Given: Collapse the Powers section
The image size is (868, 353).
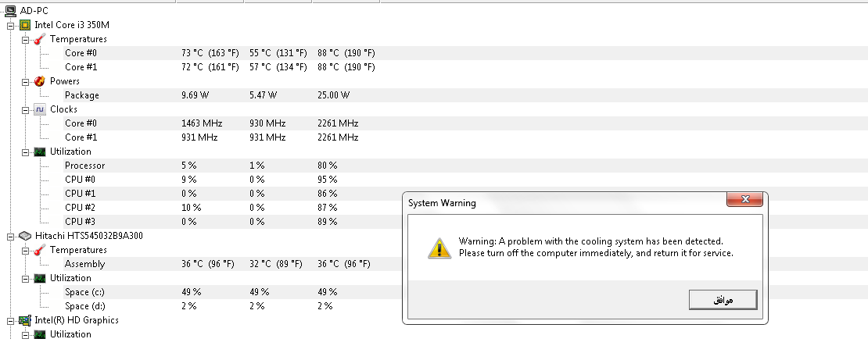Looking at the screenshot, I should tap(25, 82).
